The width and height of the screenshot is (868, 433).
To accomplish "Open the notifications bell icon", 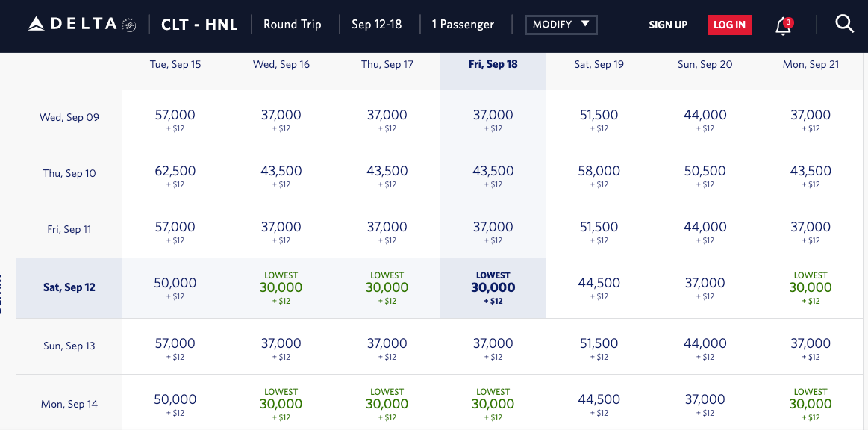I will pyautogui.click(x=783, y=26).
